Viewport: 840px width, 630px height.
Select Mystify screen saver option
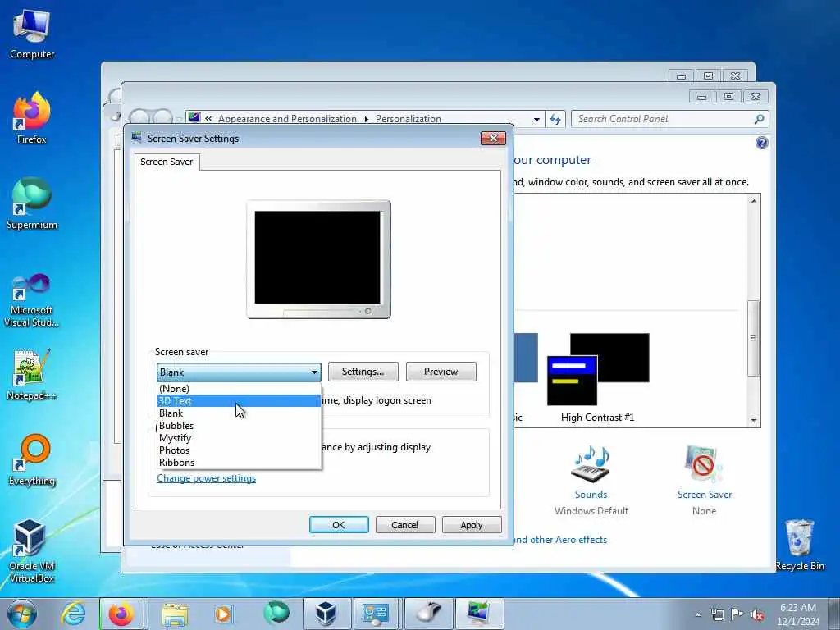tap(239, 438)
